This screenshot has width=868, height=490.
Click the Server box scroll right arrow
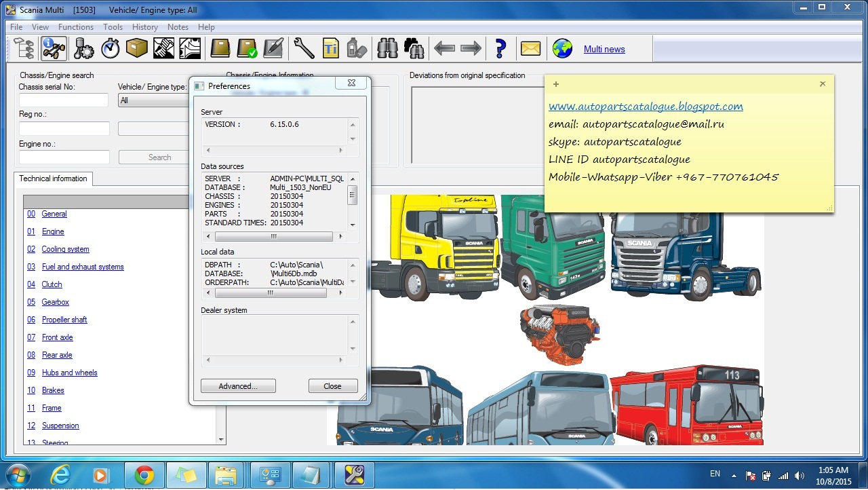(340, 150)
